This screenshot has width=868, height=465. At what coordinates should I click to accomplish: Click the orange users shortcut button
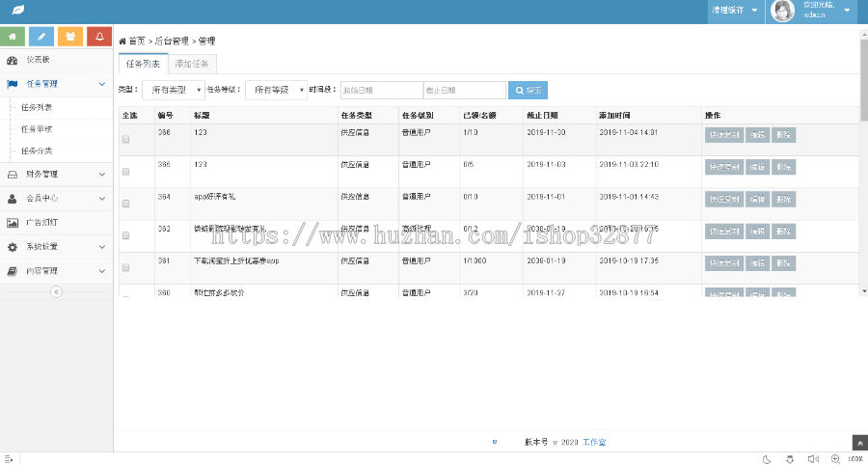pos(70,37)
